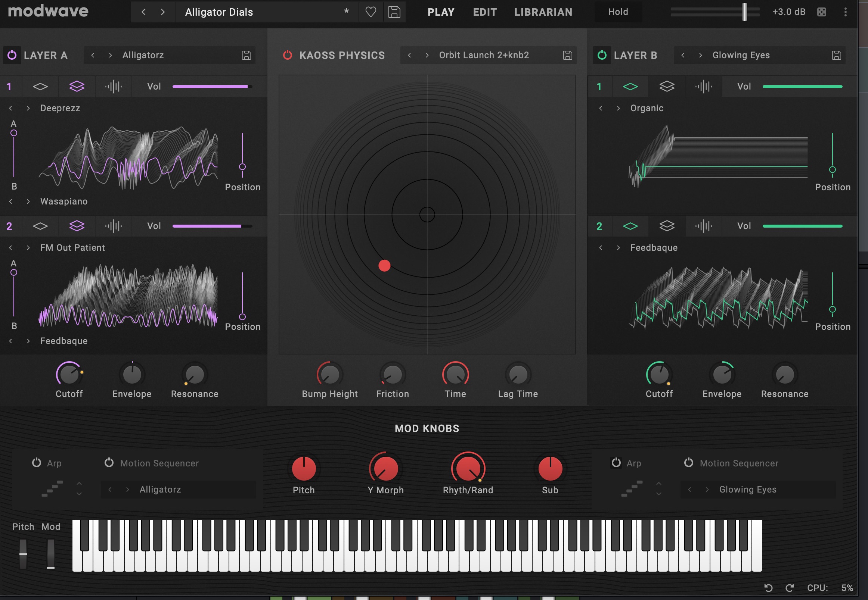Viewport: 868px width, 600px height.
Task: Save Layer B Glowing Eyes program
Action: [836, 55]
